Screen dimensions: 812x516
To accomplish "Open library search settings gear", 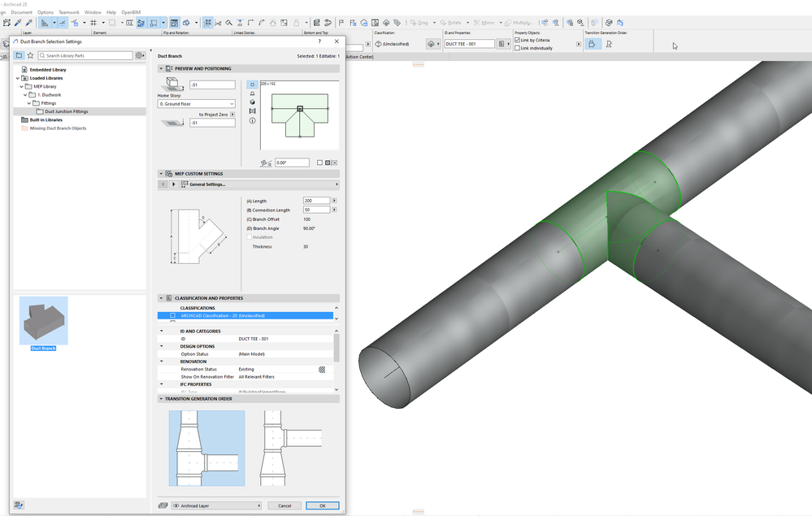I will [x=140, y=55].
